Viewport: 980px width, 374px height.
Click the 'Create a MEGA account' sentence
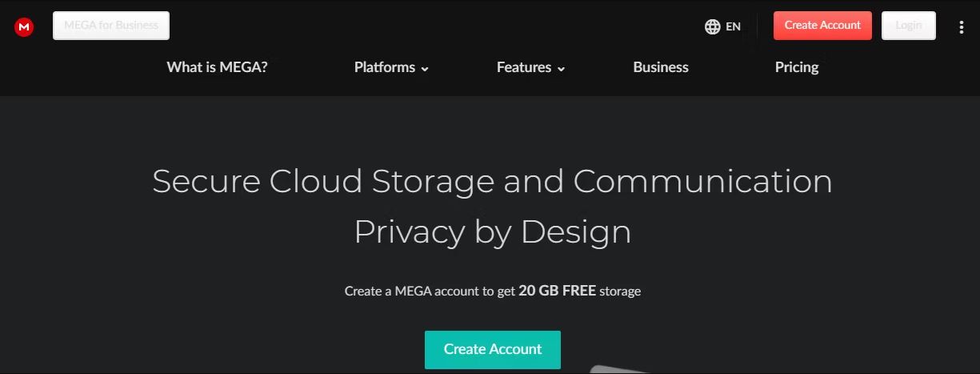[493, 291]
